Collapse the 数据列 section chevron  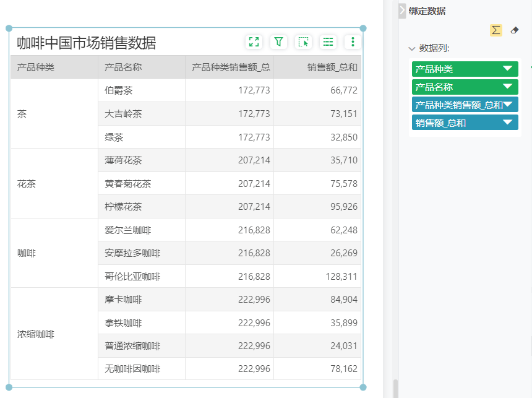tap(412, 48)
